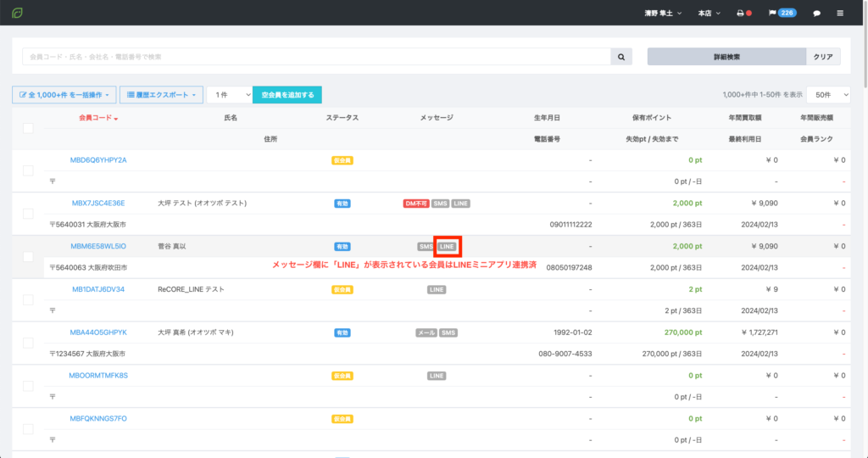
Task: Open the 履歴エクスポート dropdown
Action: point(161,95)
